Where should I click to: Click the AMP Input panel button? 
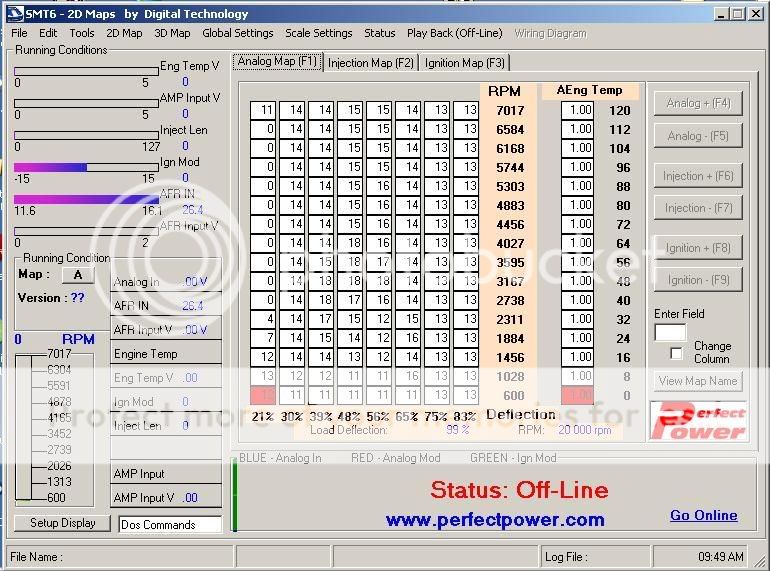[166, 474]
